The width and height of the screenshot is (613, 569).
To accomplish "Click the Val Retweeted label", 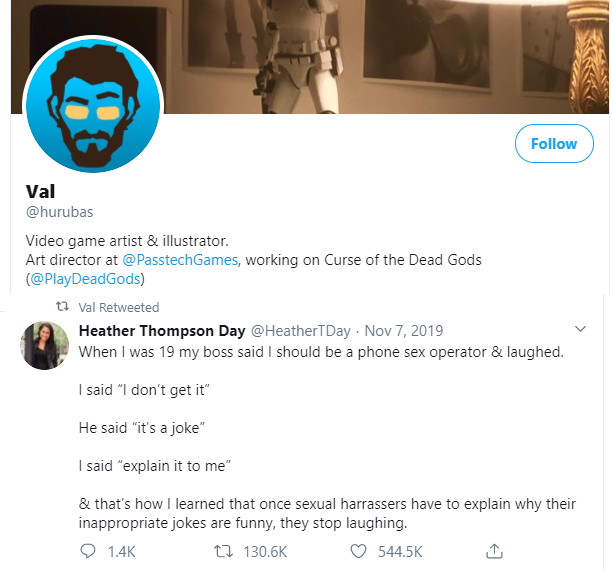I will tap(118, 308).
